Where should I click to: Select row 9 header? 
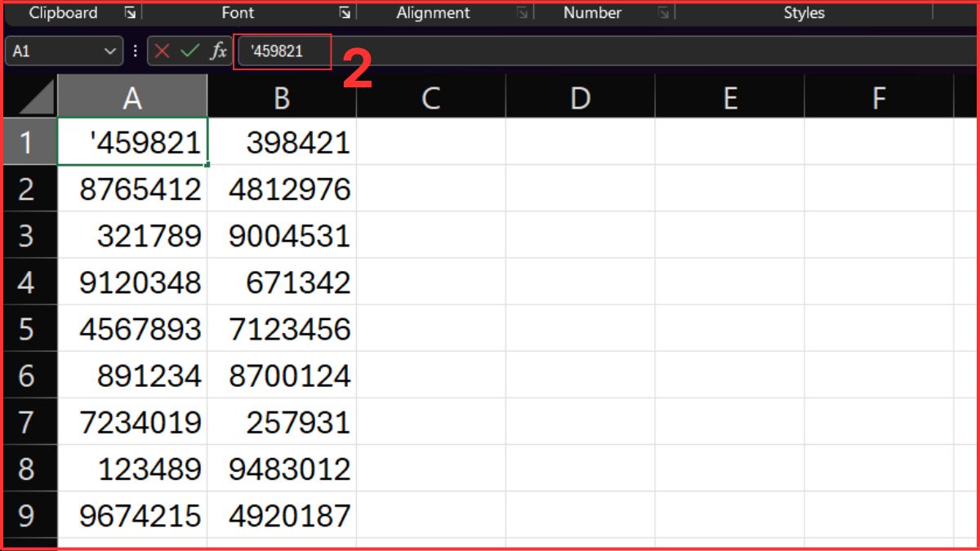(x=30, y=514)
